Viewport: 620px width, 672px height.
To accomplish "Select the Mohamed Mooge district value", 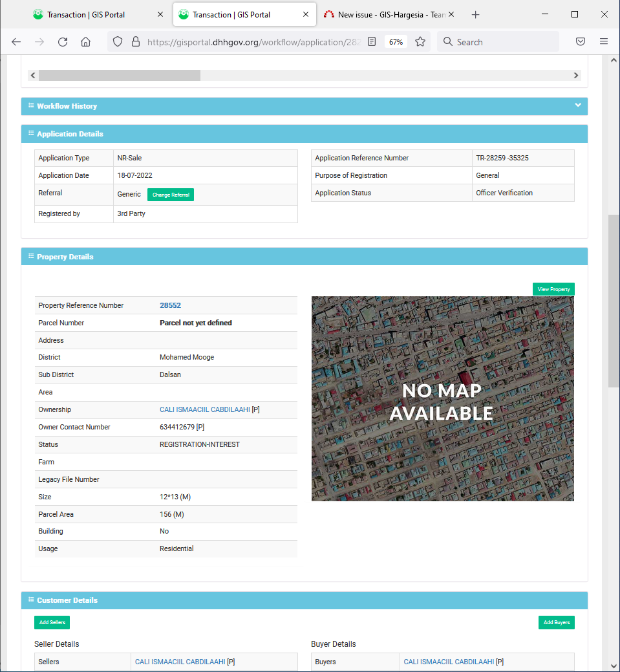I will coord(186,357).
